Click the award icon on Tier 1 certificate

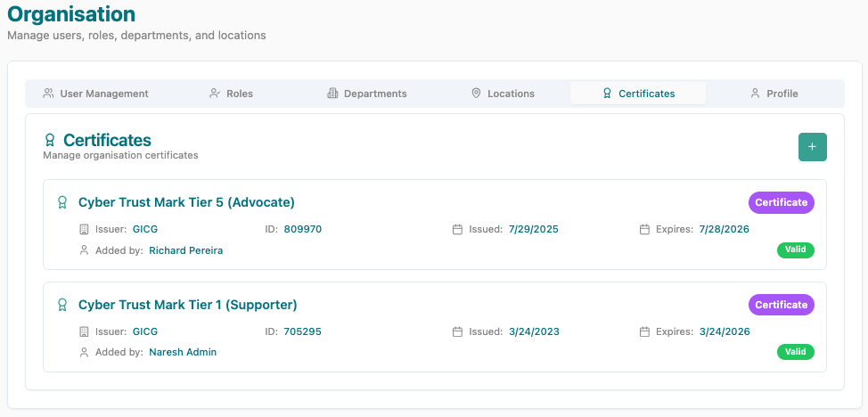[x=62, y=305]
